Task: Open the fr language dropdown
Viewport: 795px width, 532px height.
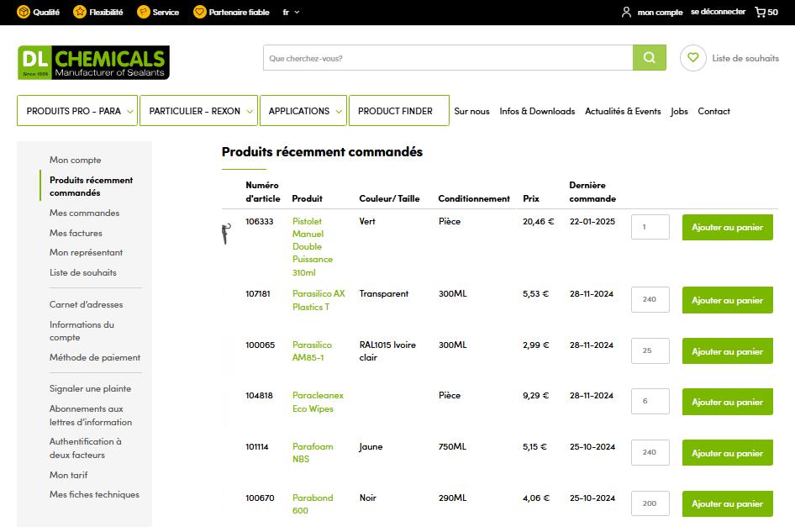Action: pos(291,12)
